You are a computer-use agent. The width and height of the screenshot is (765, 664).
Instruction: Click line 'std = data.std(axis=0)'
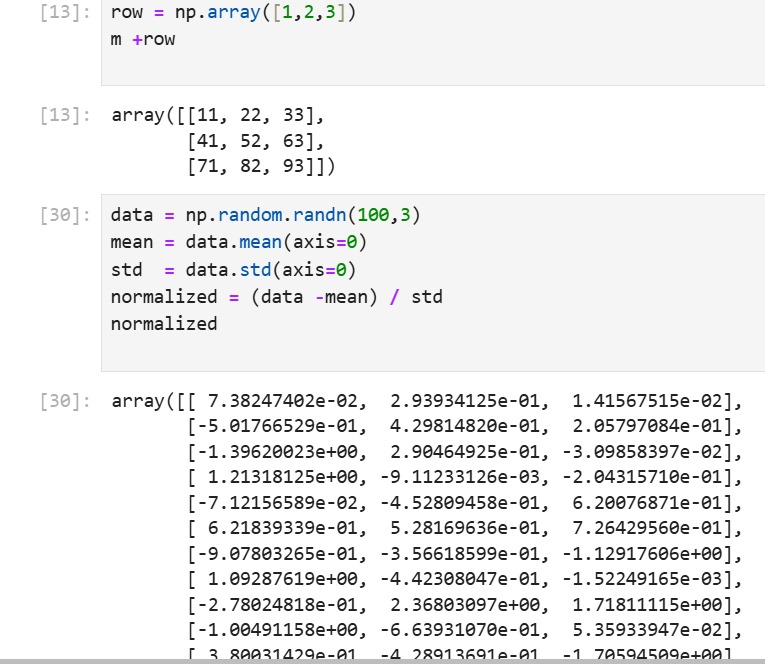pos(233,270)
